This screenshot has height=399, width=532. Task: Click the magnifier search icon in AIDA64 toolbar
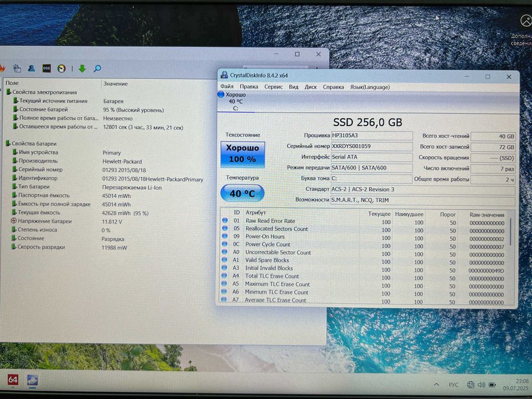coord(98,69)
